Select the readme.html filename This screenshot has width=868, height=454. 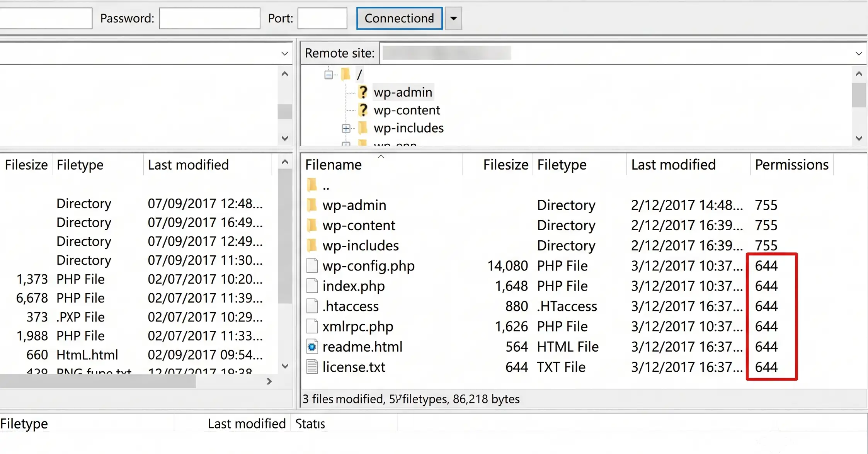(363, 347)
